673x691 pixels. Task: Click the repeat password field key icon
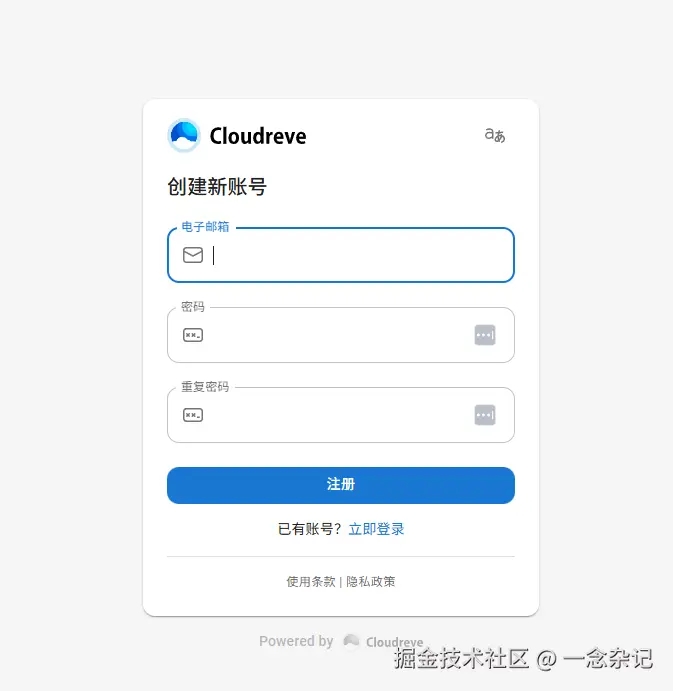(193, 415)
